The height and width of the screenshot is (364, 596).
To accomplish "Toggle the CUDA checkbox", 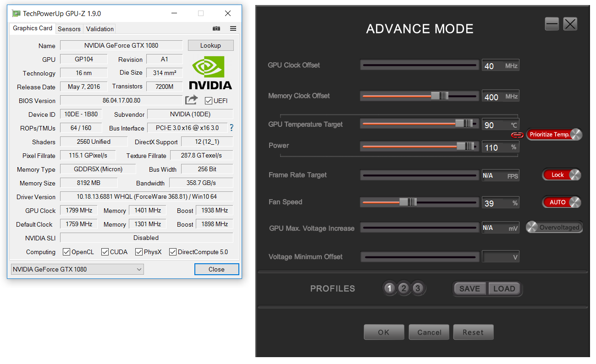I will click(x=105, y=252).
